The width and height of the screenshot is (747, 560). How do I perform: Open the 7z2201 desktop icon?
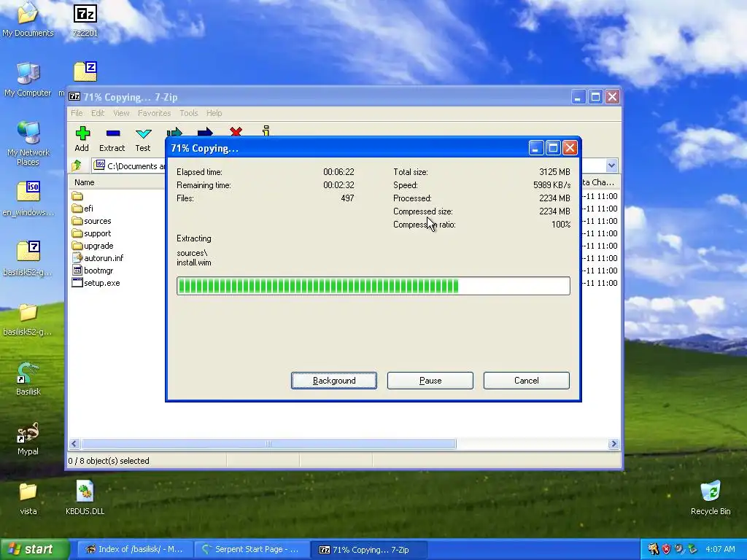click(85, 20)
